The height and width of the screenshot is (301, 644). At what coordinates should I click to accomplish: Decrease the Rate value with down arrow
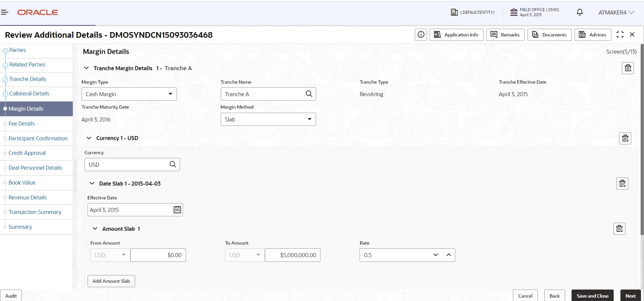436,255
